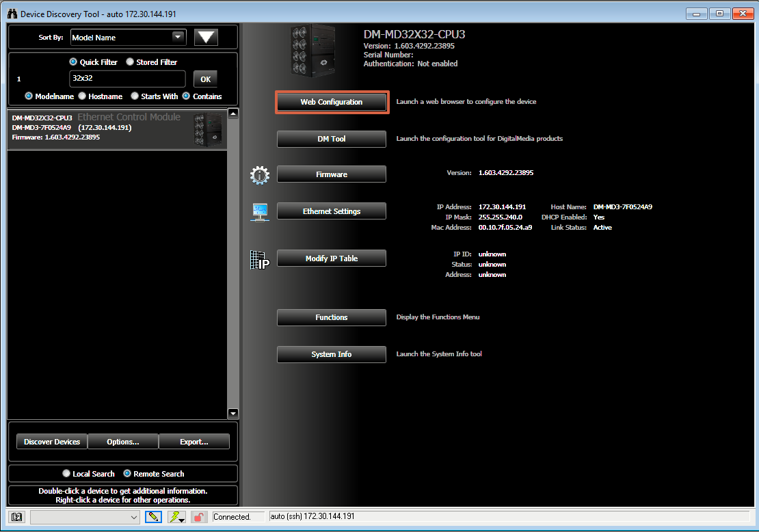Click the sort direction triangle button

[x=206, y=38]
